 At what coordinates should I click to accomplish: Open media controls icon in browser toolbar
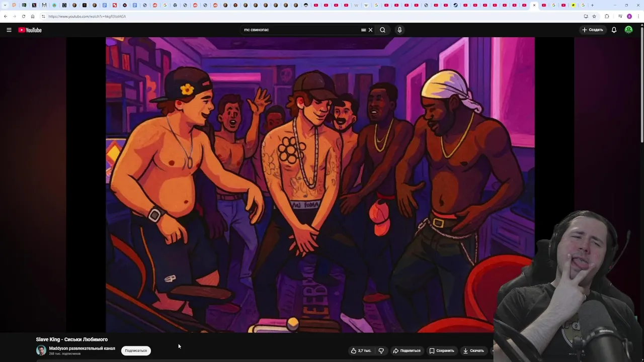pyautogui.click(x=620, y=16)
